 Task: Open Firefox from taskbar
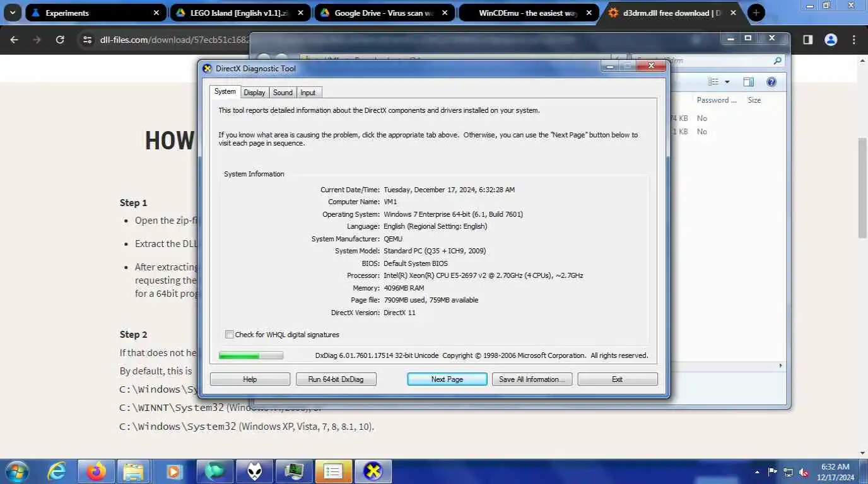pyautogui.click(x=97, y=471)
